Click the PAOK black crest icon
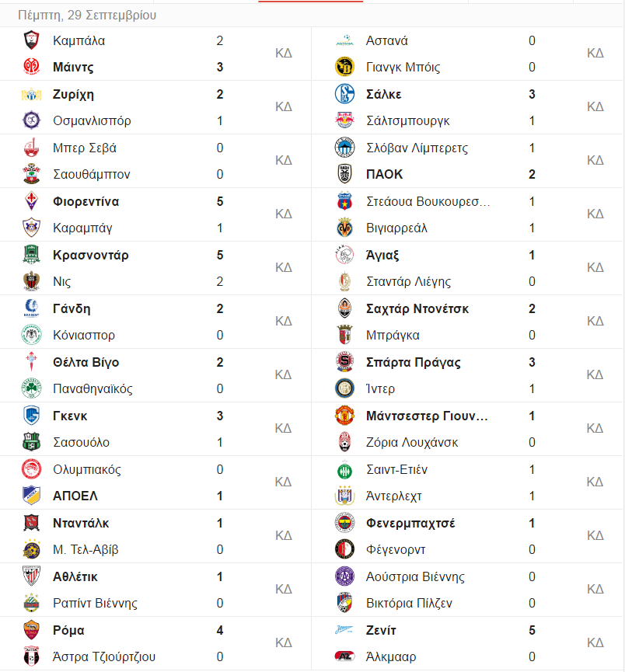625x672 pixels. click(x=344, y=174)
